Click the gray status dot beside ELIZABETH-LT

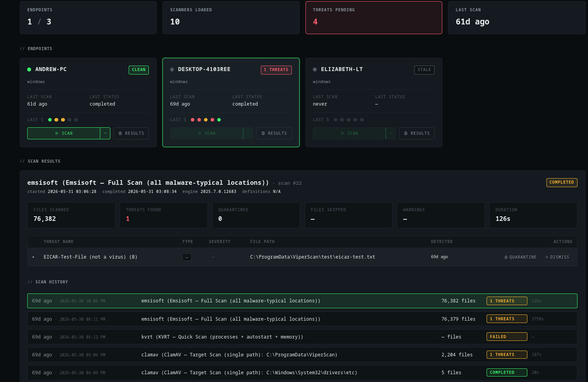point(315,69)
